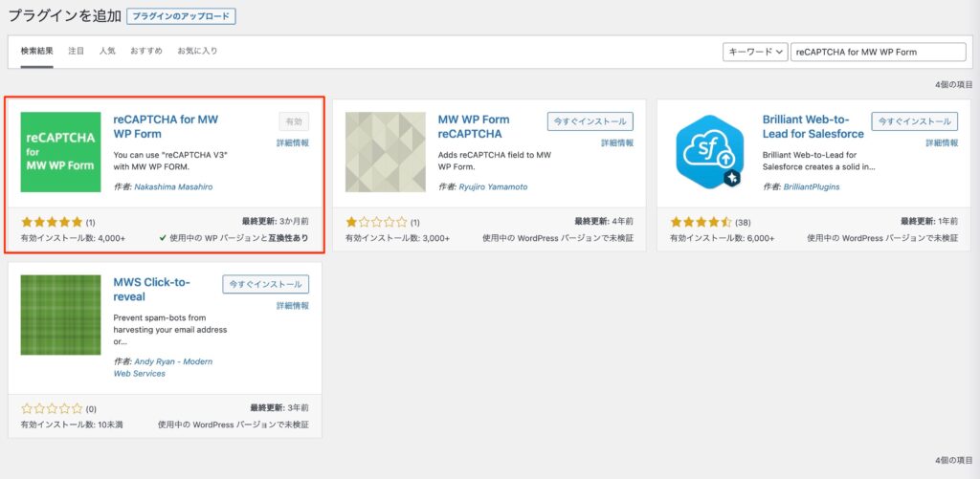980x479 pixels.
Task: Open the お気に入り tab
Action: [197, 51]
